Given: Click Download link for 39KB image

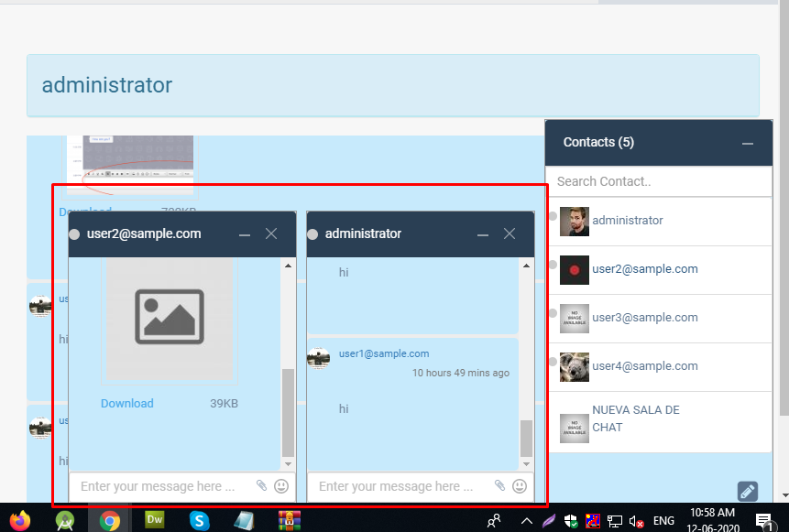Looking at the screenshot, I should pos(127,404).
